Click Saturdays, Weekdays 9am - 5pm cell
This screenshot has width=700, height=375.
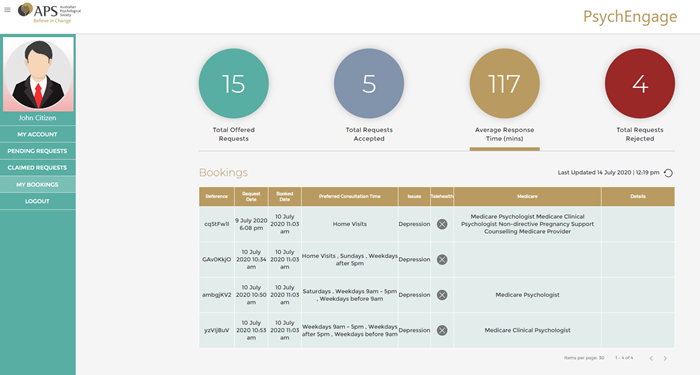[350, 295]
